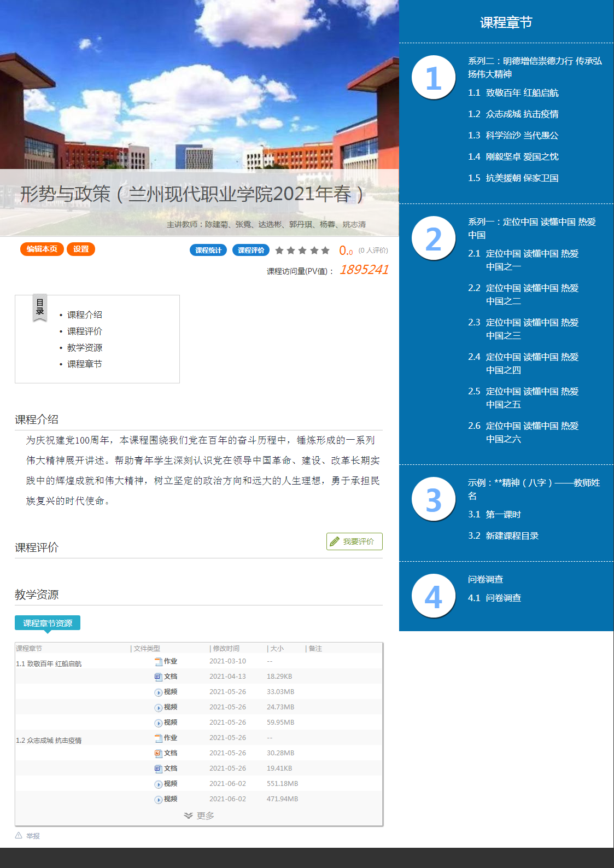Click the 我要评价 button
Viewport: 614px width, 868px height.
(x=354, y=541)
